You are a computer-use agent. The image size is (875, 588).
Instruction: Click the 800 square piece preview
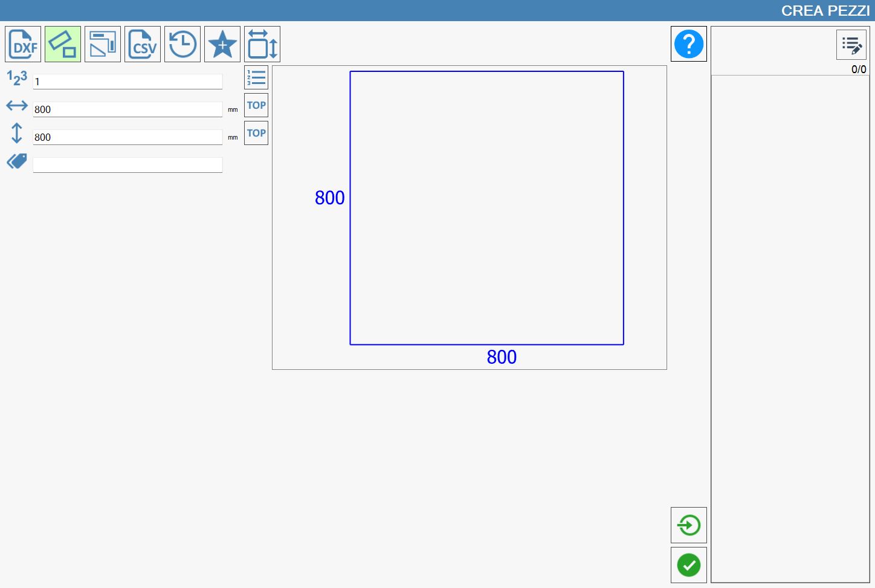click(x=486, y=208)
